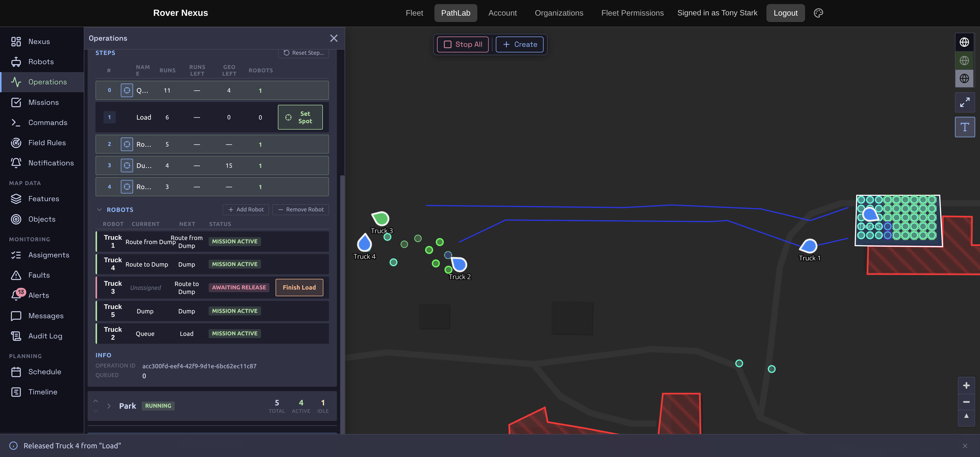Select the Truck 1 robot row

pyautogui.click(x=212, y=242)
